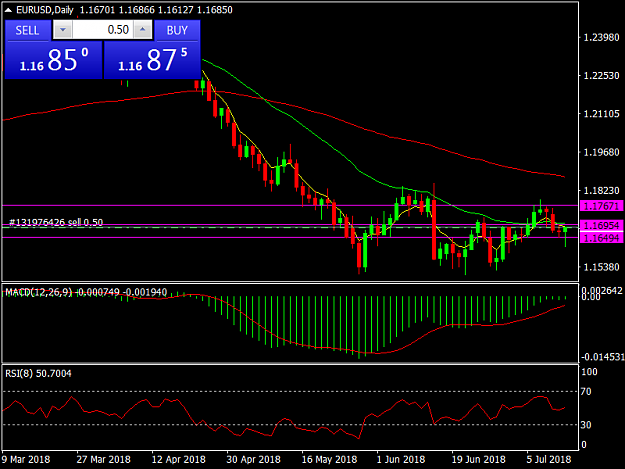
Task: Click the BUY button
Action: [177, 30]
